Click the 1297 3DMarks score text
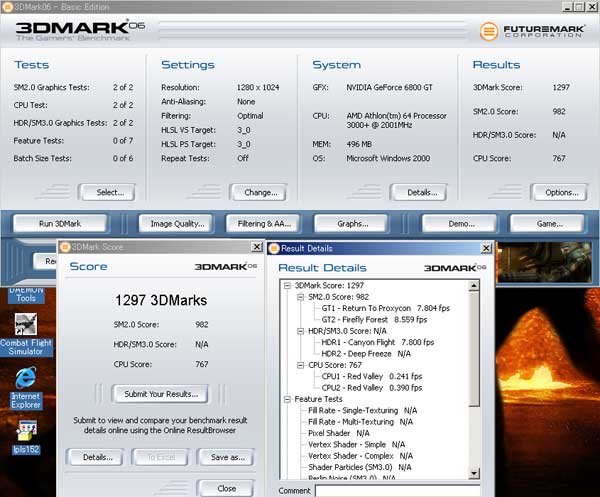600x497 pixels. point(161,300)
